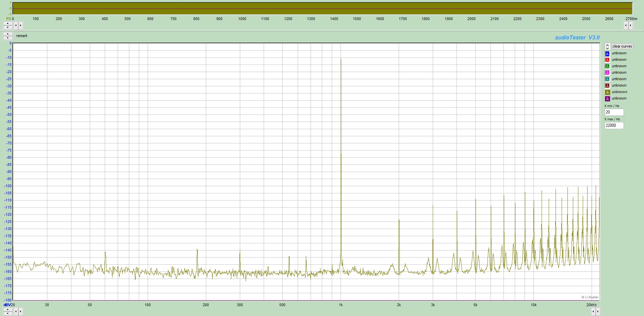Select the green curve A marker
644x316 pixels.
click(607, 67)
